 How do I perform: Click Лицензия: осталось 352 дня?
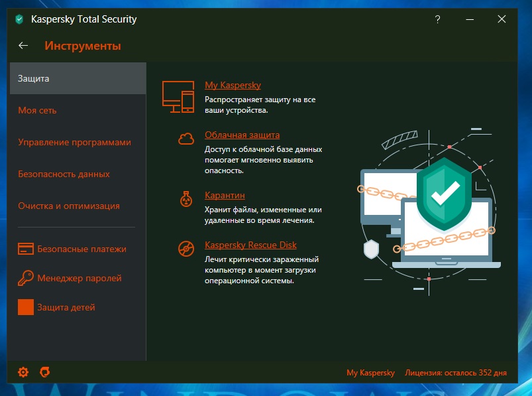coord(456,373)
